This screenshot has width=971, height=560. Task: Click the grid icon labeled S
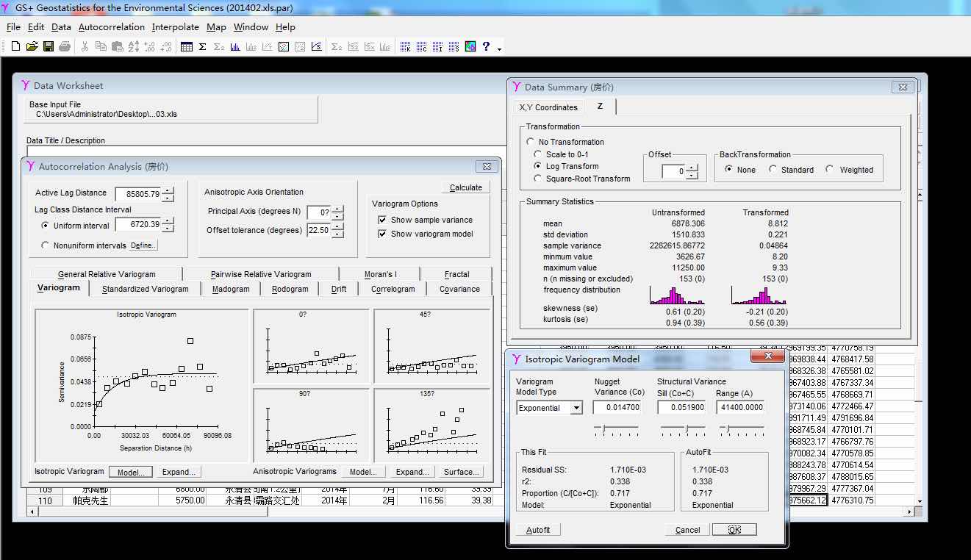454,46
